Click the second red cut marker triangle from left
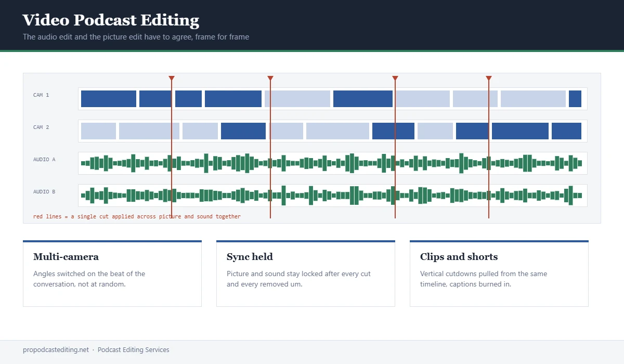The height and width of the screenshot is (364, 624). click(270, 79)
